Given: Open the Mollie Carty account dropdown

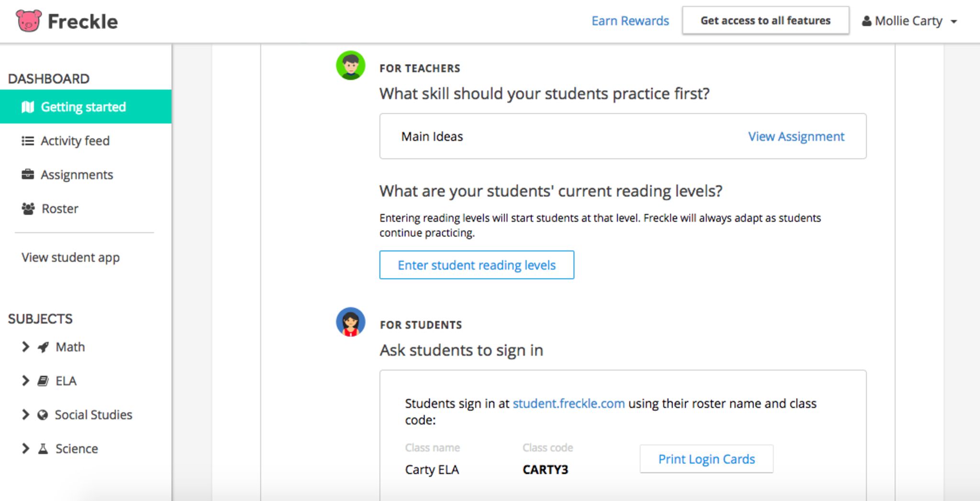Looking at the screenshot, I should point(909,21).
